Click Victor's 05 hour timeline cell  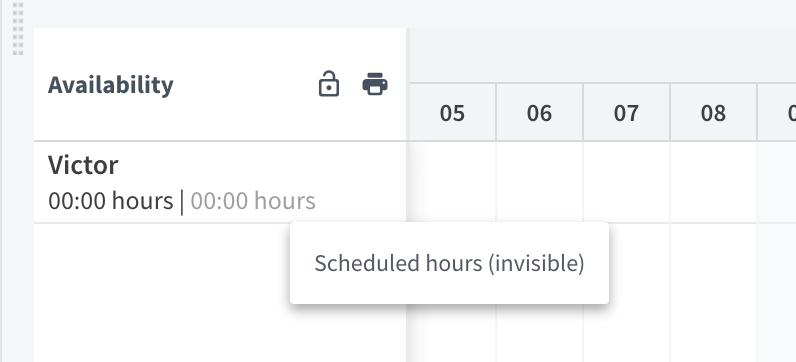(452, 182)
